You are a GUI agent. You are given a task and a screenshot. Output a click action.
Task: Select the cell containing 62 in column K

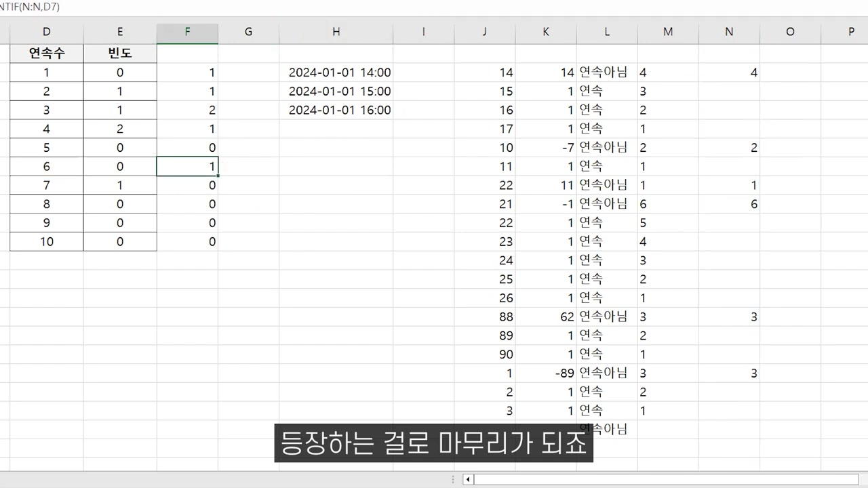coord(546,317)
